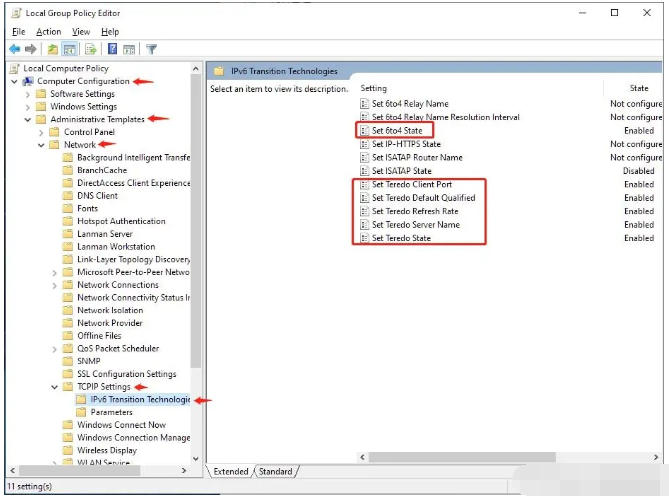This screenshot has width=669, height=500.
Task: Click the tree pane scroll-down arrow
Action: pyautogui.click(x=195, y=459)
